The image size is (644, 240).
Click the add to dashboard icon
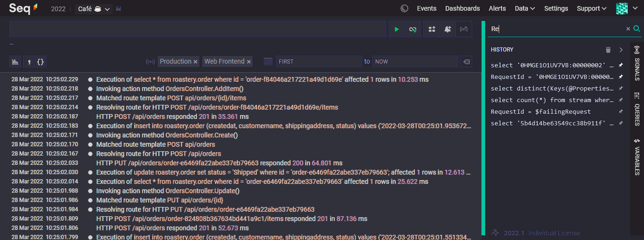(432, 29)
